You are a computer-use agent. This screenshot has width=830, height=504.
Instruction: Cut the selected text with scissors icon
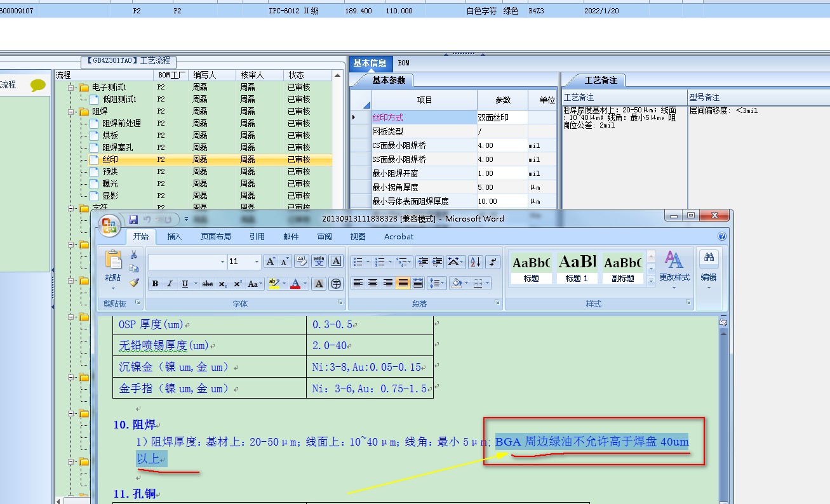coord(133,255)
